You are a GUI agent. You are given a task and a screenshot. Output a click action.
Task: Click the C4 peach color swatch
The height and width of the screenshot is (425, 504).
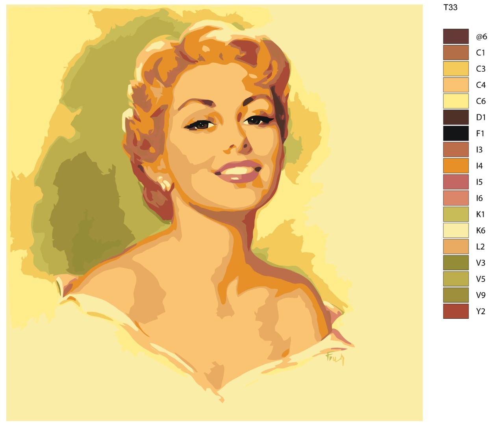point(456,85)
